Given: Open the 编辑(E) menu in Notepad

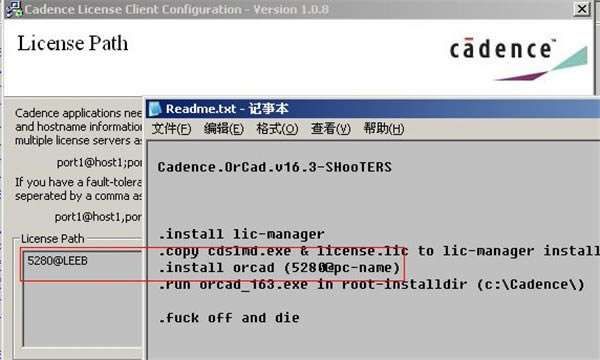Looking at the screenshot, I should (224, 129).
